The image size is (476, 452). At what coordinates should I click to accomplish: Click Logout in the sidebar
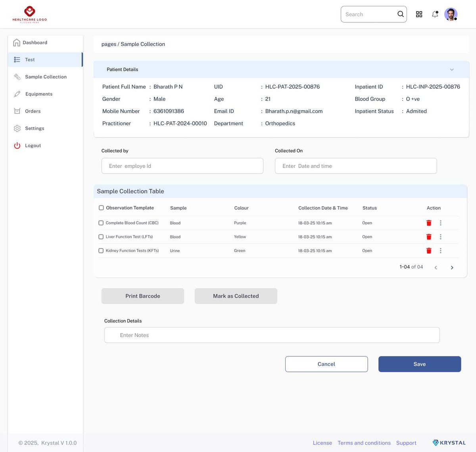(x=45, y=146)
